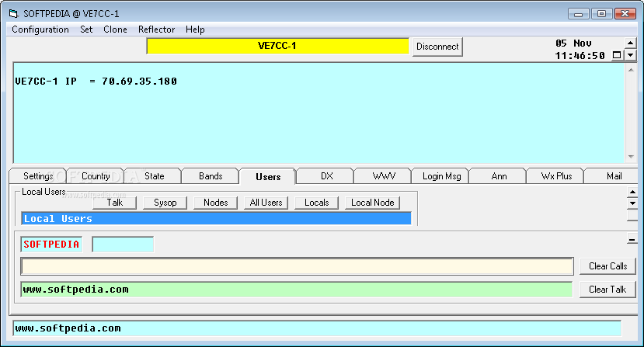This screenshot has width=644, height=347.
Task: Maximize the SOFTPEDIA @ VE7CC-1 window
Action: (602, 13)
